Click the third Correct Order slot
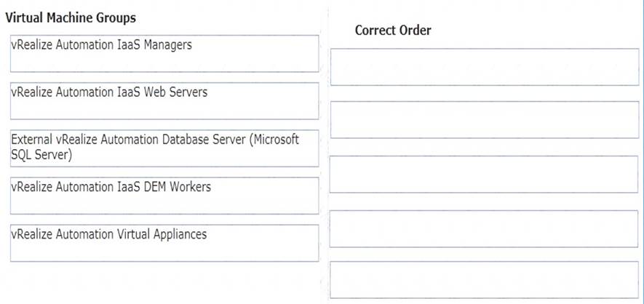644x304 pixels. 484,174
